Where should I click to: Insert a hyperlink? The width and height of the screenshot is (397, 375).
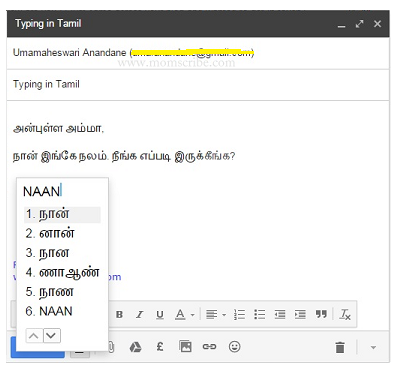[209, 347]
